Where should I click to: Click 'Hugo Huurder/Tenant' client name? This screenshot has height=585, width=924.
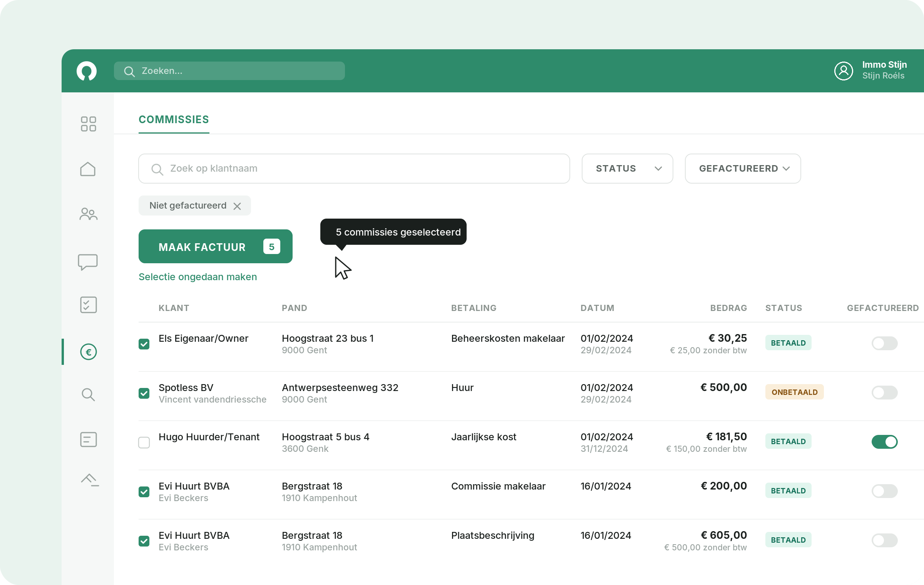click(209, 437)
